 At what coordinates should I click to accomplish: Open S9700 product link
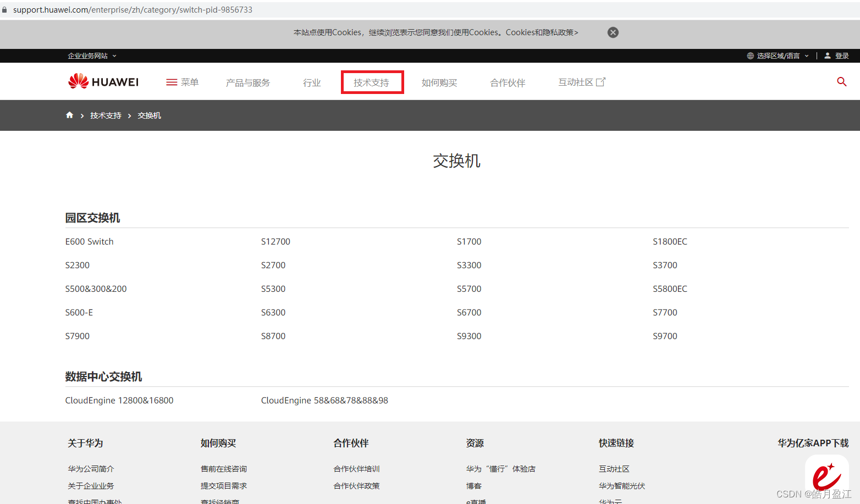[665, 336]
